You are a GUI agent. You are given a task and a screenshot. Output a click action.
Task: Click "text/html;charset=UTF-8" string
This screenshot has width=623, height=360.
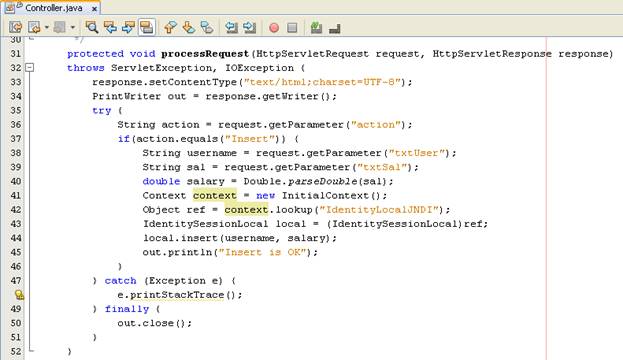(322, 82)
